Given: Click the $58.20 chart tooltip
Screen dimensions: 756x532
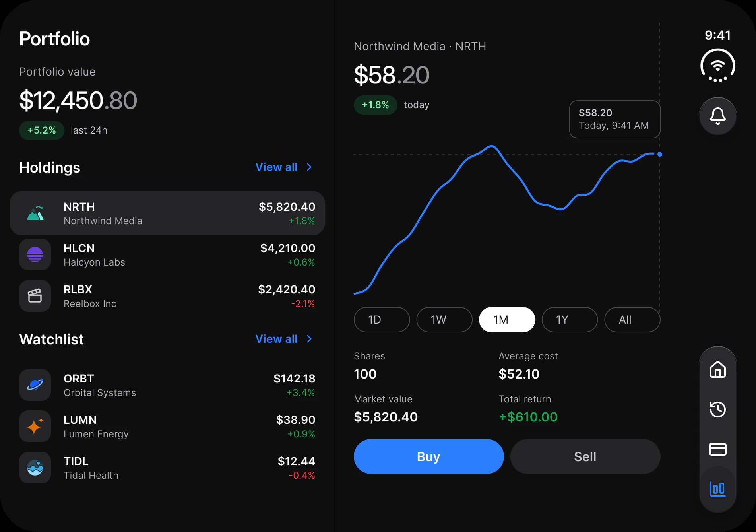Looking at the screenshot, I should pyautogui.click(x=614, y=119).
